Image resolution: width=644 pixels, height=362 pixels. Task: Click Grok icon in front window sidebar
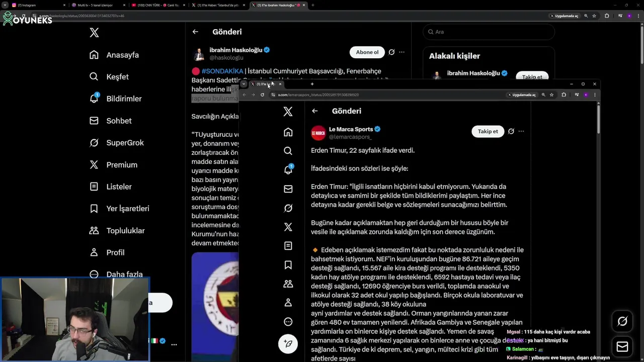click(288, 208)
